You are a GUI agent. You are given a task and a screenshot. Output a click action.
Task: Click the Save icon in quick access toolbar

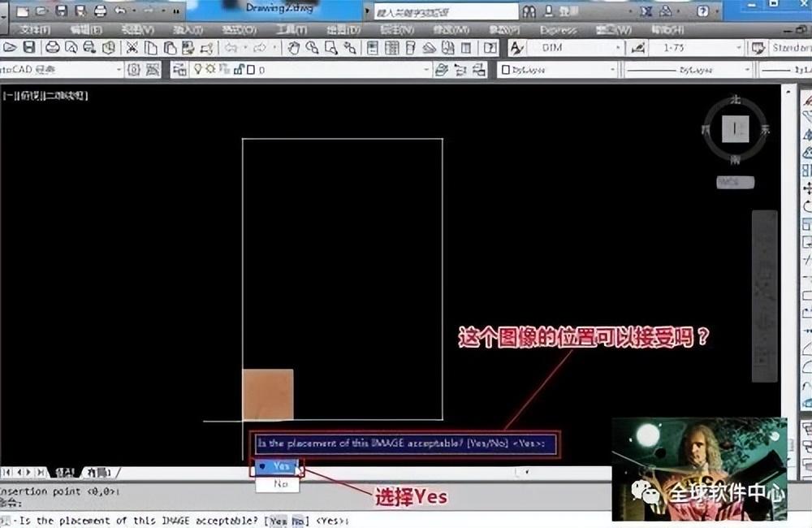61,11
